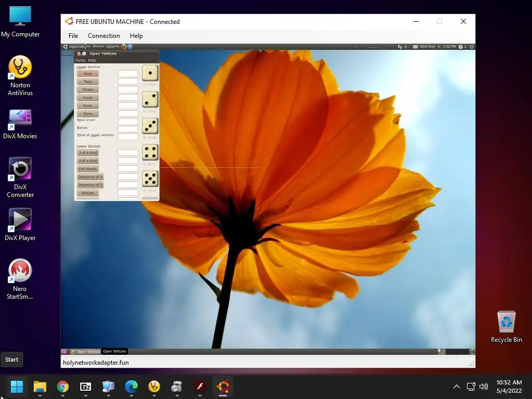
Task: Click the Ubuntu logo next to Applications
Action: click(65, 46)
